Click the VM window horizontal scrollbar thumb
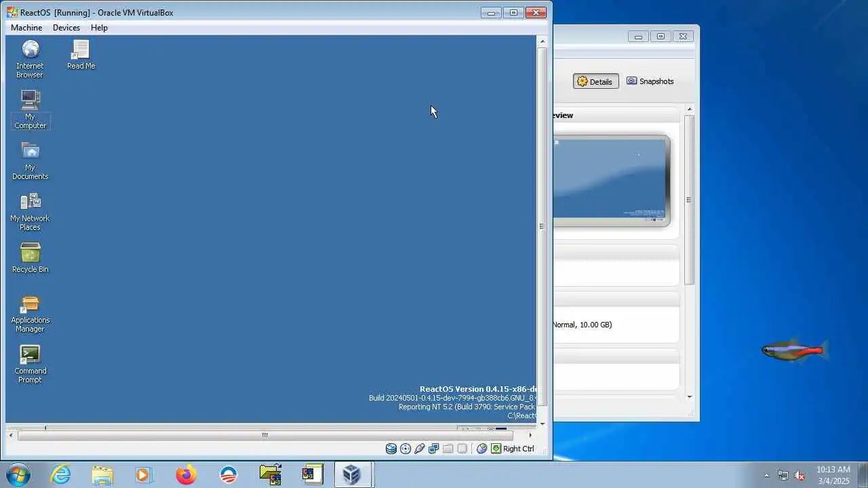 265,435
